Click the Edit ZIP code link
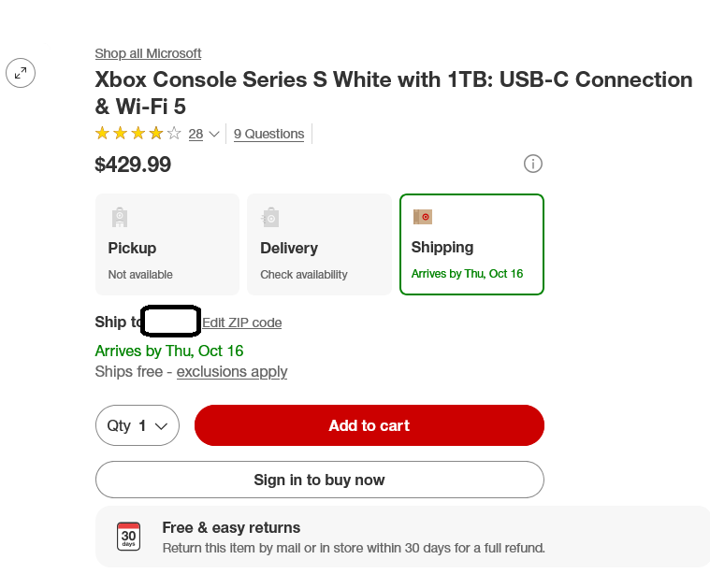710x588 pixels. tap(242, 323)
